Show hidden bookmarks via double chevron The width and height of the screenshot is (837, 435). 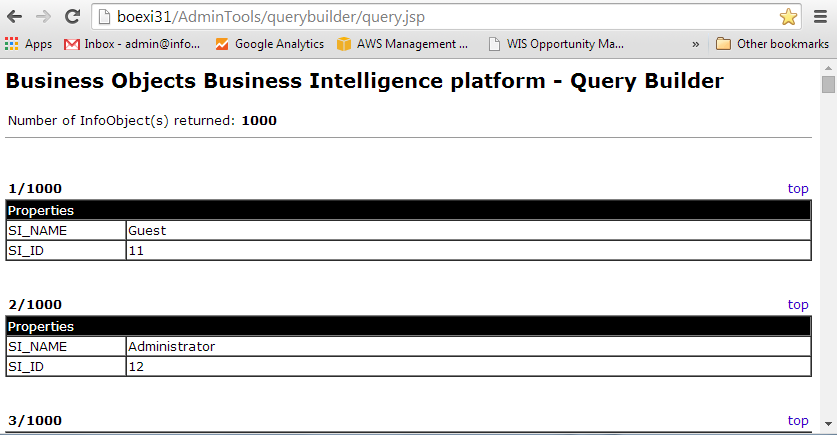point(695,44)
